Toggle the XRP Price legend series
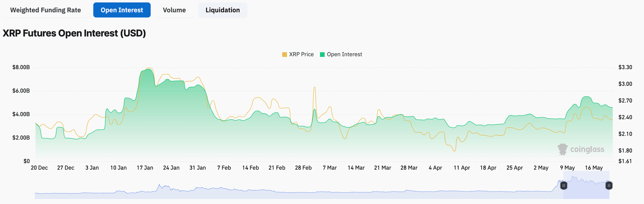 [x=301, y=54]
